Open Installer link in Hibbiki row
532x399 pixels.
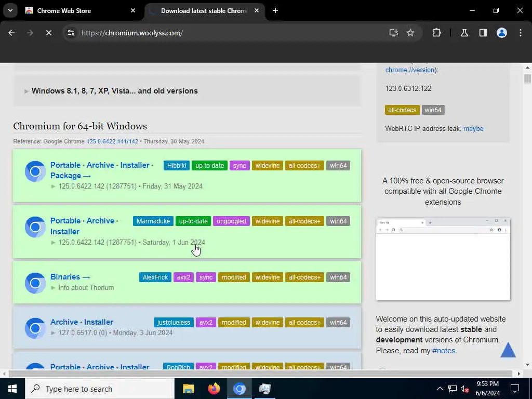tap(135, 165)
